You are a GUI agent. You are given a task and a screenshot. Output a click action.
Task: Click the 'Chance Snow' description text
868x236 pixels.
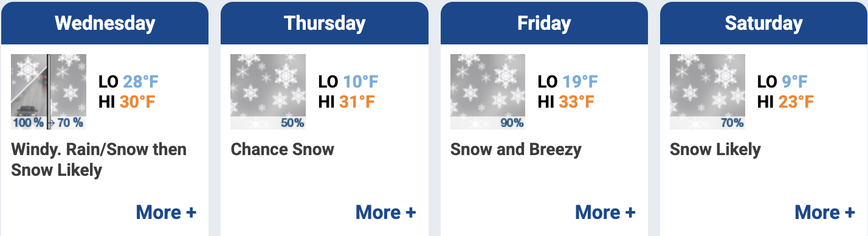pos(282,150)
